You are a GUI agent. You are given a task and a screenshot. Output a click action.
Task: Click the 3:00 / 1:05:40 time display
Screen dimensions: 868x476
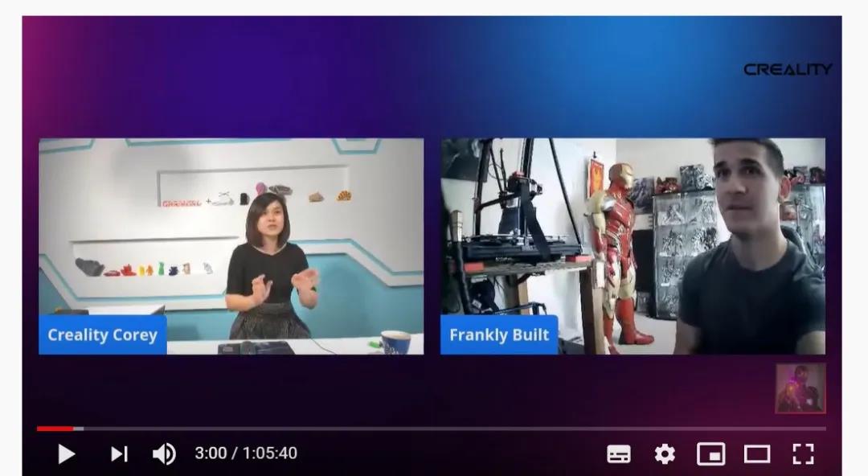coord(246,453)
